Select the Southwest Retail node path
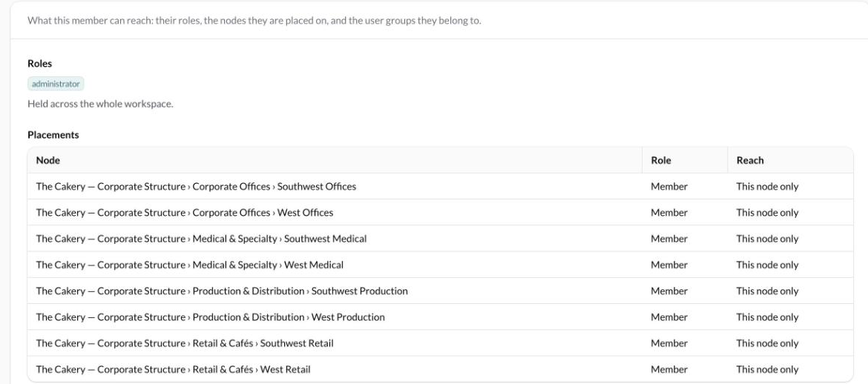This screenshot has width=868, height=384. coord(185,343)
